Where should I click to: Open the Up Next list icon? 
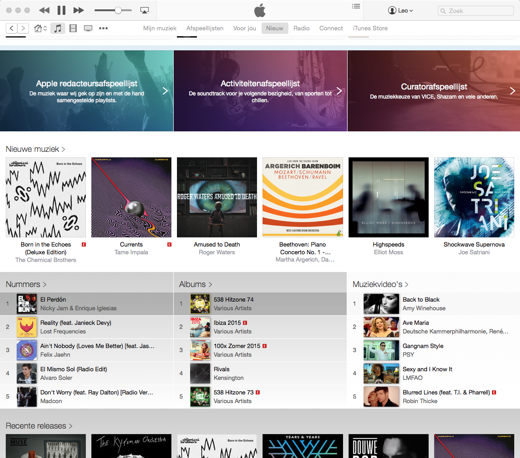(356, 6)
